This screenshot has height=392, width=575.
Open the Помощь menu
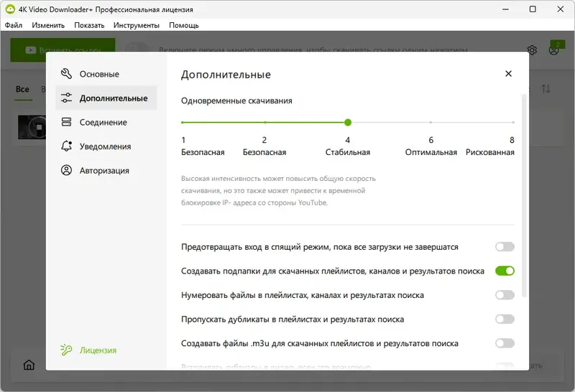[x=184, y=25]
